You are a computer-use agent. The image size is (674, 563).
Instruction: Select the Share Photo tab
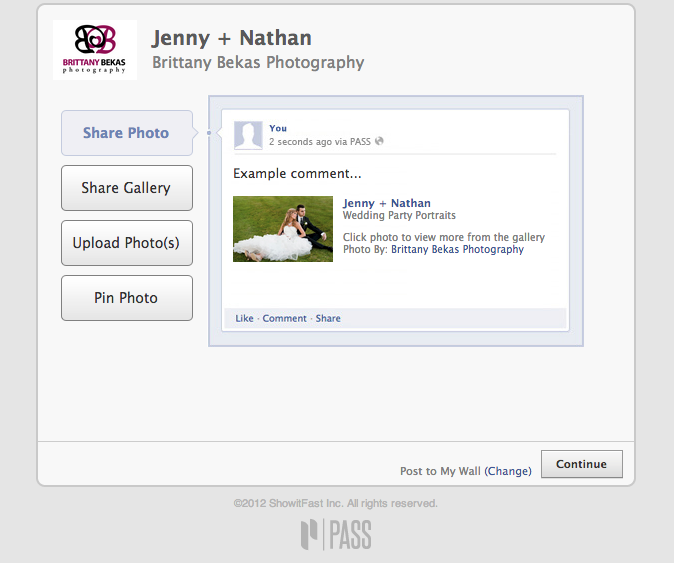coord(126,133)
